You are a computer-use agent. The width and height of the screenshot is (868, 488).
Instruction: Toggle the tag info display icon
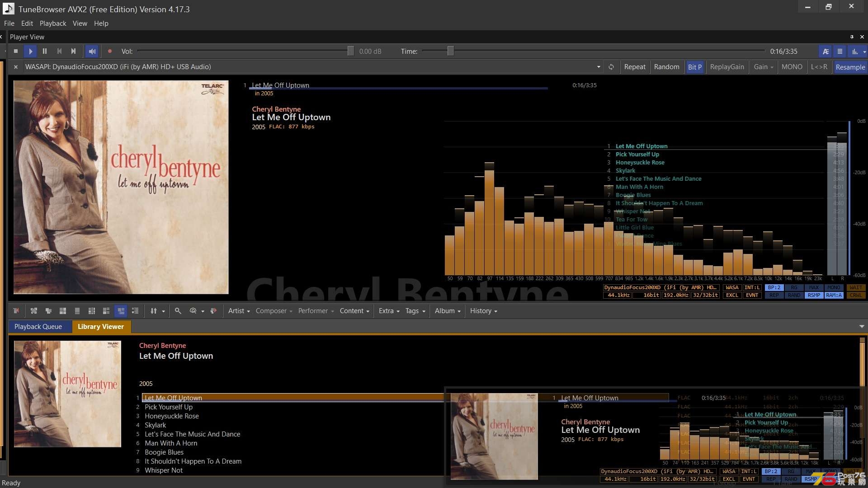tap(826, 52)
